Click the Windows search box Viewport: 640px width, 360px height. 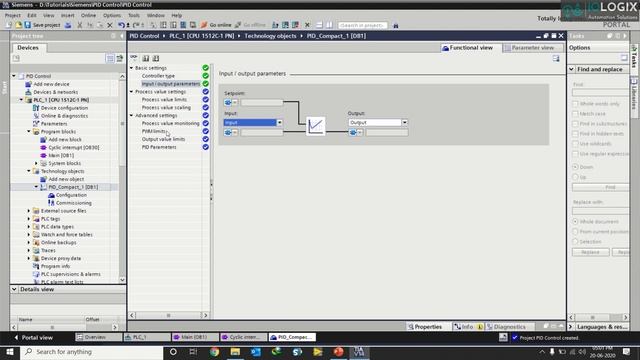coord(91,352)
